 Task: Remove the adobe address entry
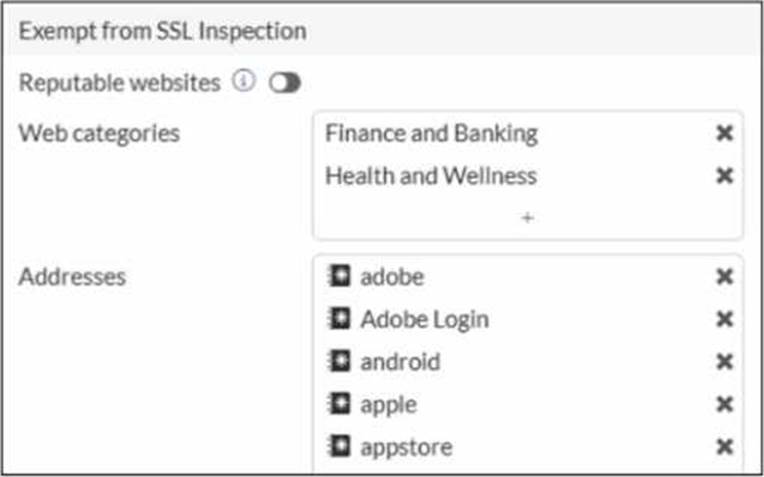coord(725,277)
